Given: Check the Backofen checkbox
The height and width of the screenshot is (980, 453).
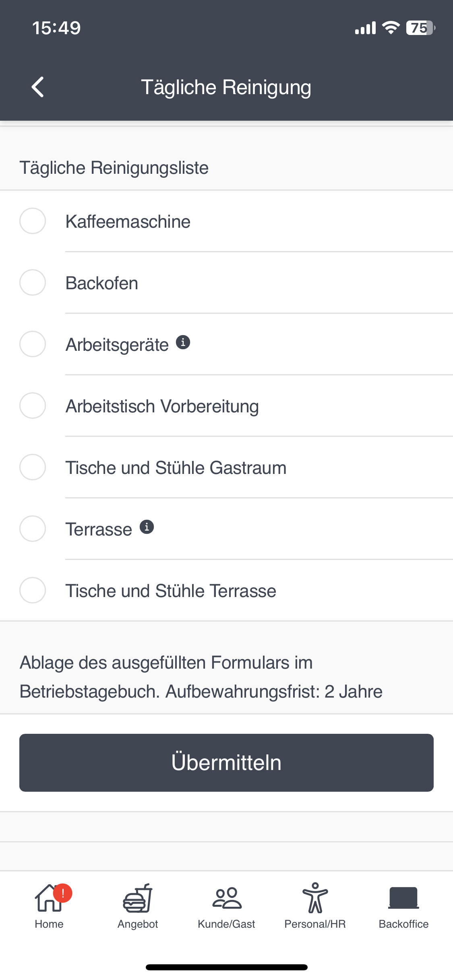Looking at the screenshot, I should click(x=33, y=282).
